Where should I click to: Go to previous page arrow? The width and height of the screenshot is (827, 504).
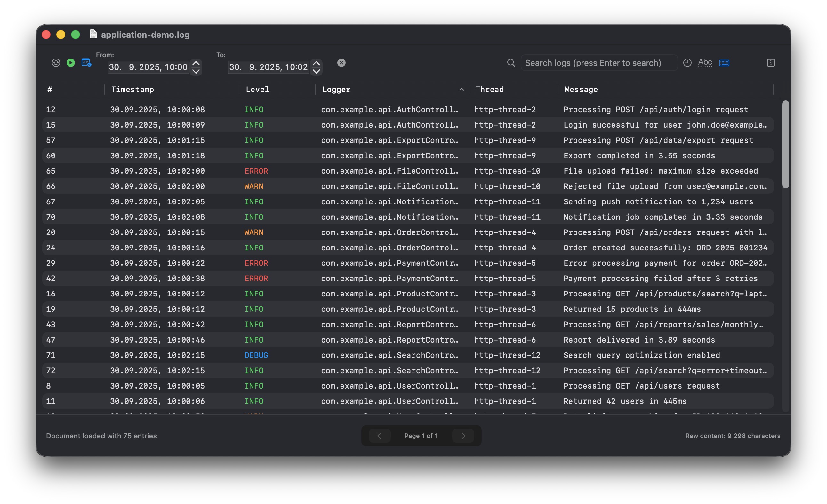click(379, 436)
